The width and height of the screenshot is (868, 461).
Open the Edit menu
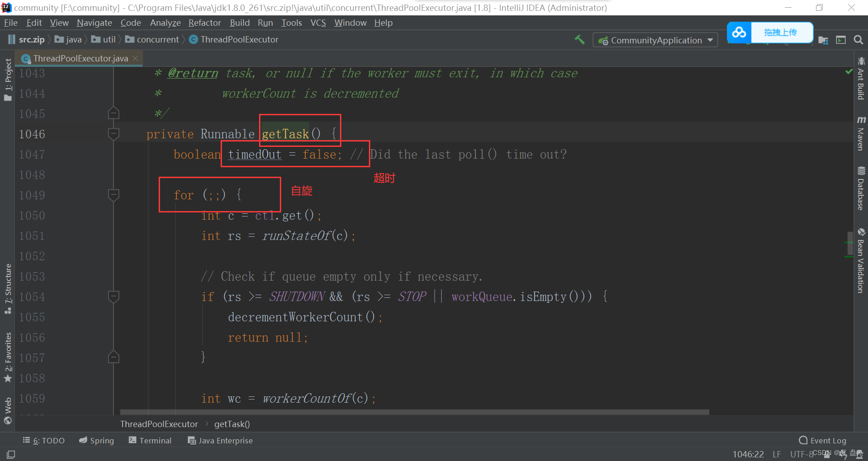coord(34,23)
